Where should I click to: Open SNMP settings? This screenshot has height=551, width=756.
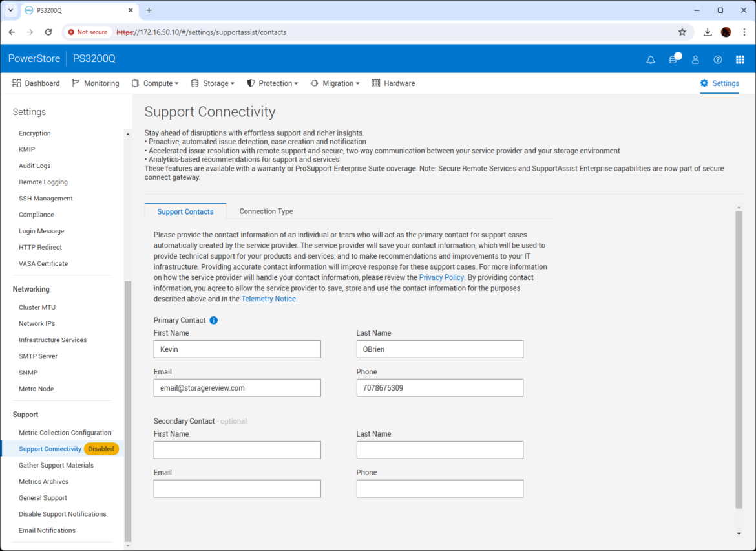pyautogui.click(x=28, y=373)
